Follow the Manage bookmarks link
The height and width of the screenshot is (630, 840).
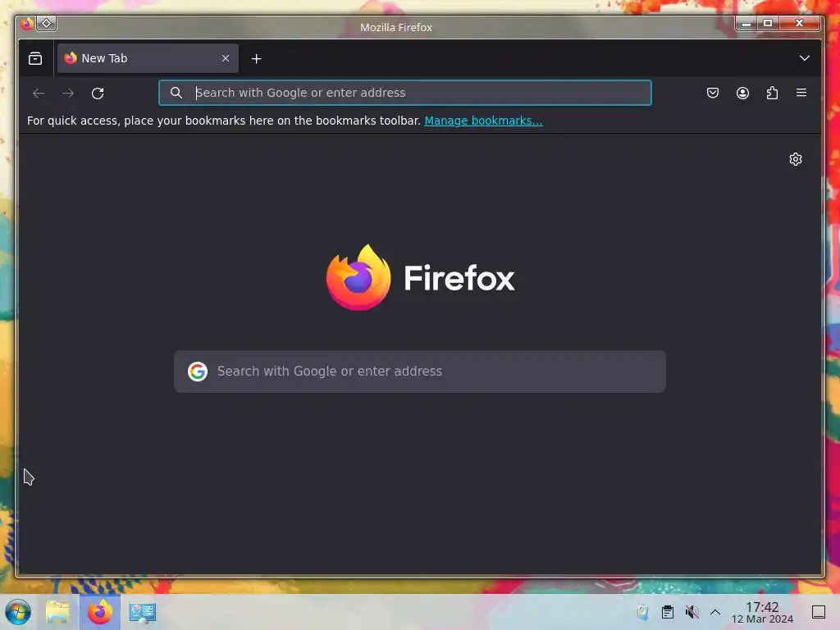click(x=483, y=121)
